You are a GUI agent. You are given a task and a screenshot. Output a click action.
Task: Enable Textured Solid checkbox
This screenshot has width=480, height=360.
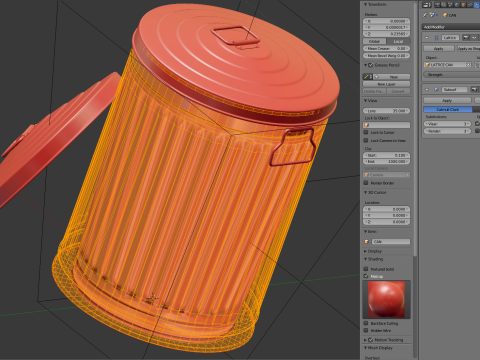366,269
